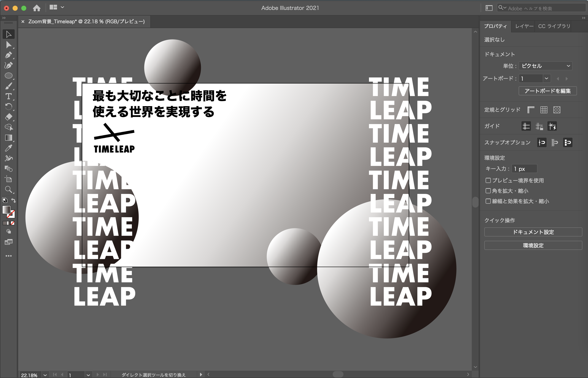Open the artboard number dropdown

pyautogui.click(x=547, y=78)
